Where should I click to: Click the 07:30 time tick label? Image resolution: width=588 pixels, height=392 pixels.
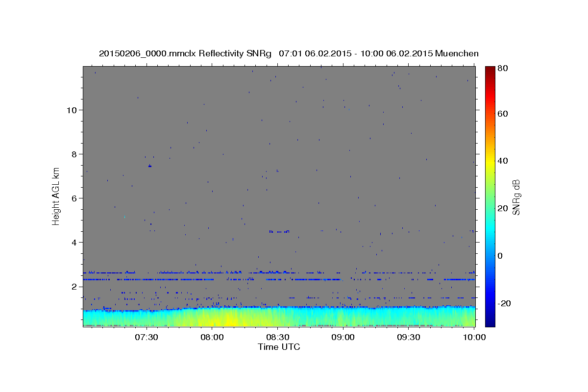click(x=146, y=338)
